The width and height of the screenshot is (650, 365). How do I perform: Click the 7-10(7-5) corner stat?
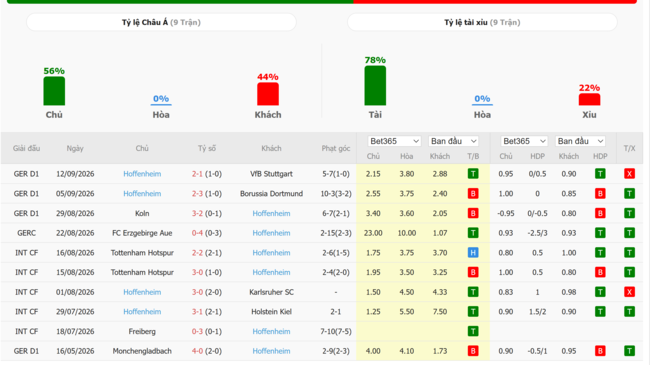click(x=336, y=331)
